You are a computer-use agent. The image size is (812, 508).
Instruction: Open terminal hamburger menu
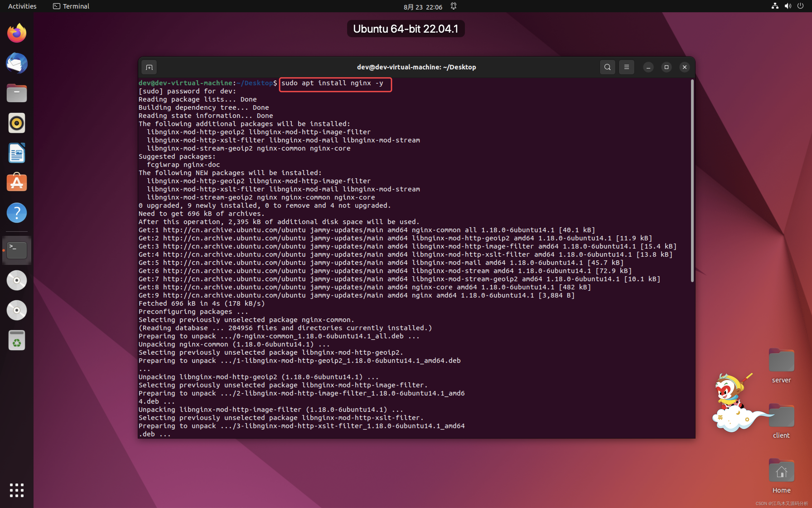click(626, 67)
